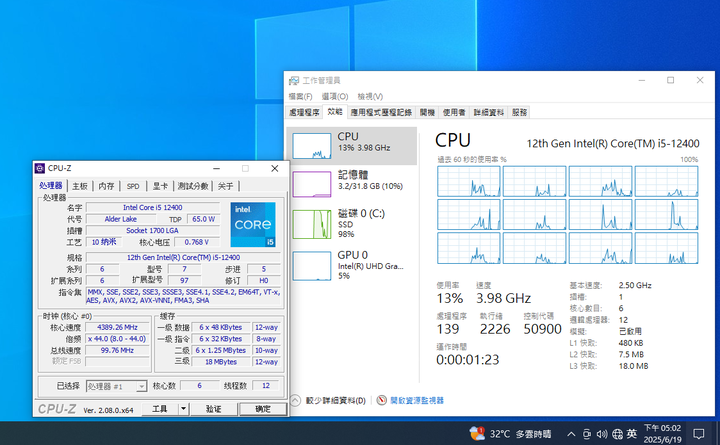Click the first logical processor usage graph
Image resolution: width=720 pixels, height=445 pixels.
pos(469,181)
